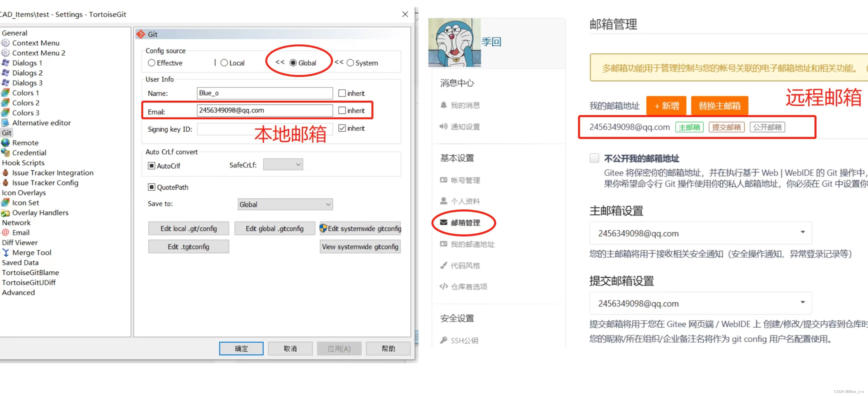Open 帐号管理 in the Gitee sidebar

click(466, 180)
